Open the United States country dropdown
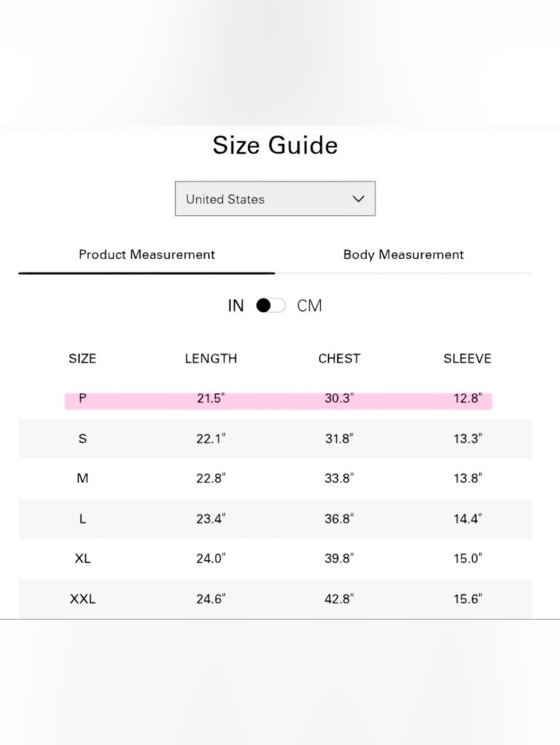This screenshot has height=745, width=560. click(275, 198)
